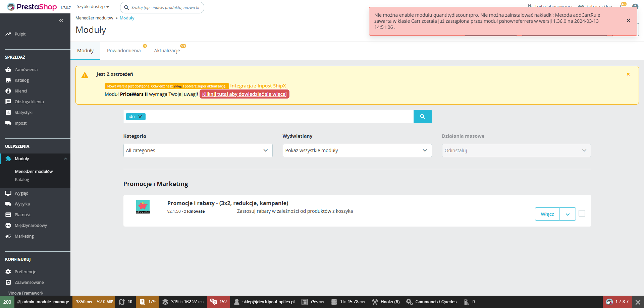The image size is (644, 308).
Task: Dismiss the red error notification
Action: tap(628, 21)
